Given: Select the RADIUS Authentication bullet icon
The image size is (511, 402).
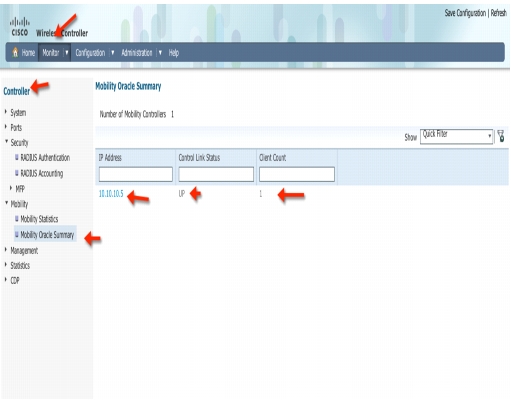Looking at the screenshot, I should point(17,157).
